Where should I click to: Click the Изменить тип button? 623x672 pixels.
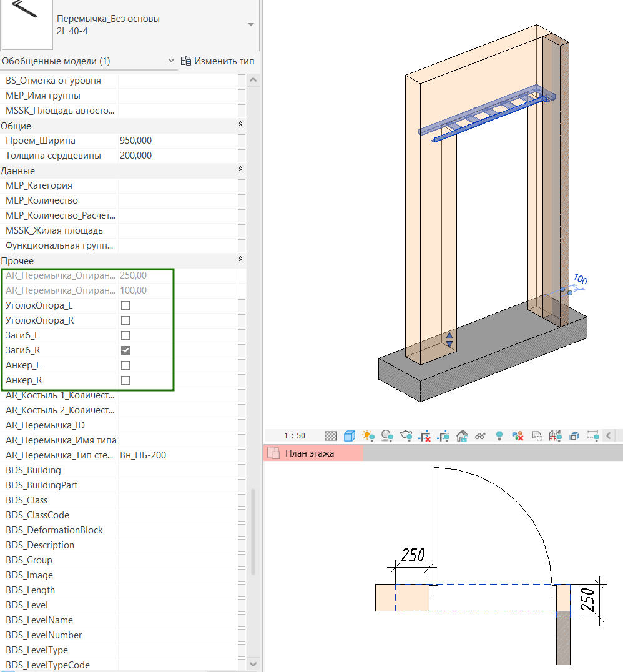[x=217, y=61]
